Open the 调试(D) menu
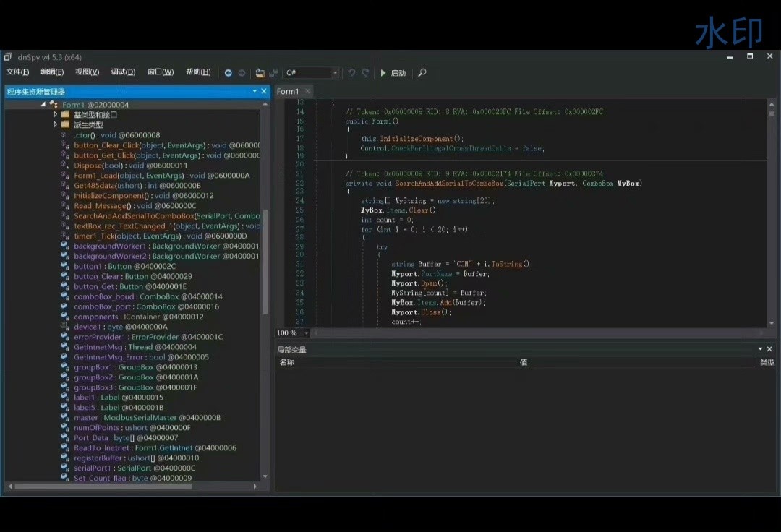The height and width of the screenshot is (532, 781). tap(123, 72)
